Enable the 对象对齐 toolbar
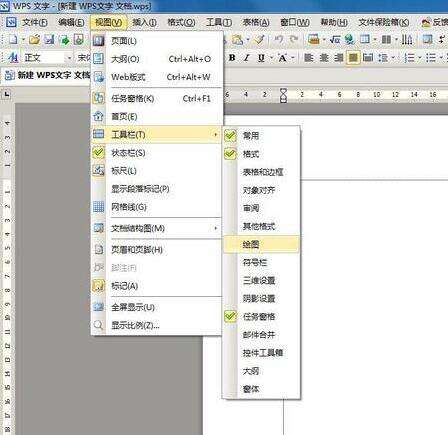448x435 pixels. click(261, 190)
